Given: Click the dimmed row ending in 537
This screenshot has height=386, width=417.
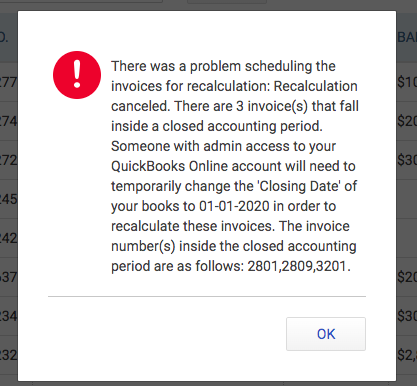Looking at the screenshot, I should [9, 277].
